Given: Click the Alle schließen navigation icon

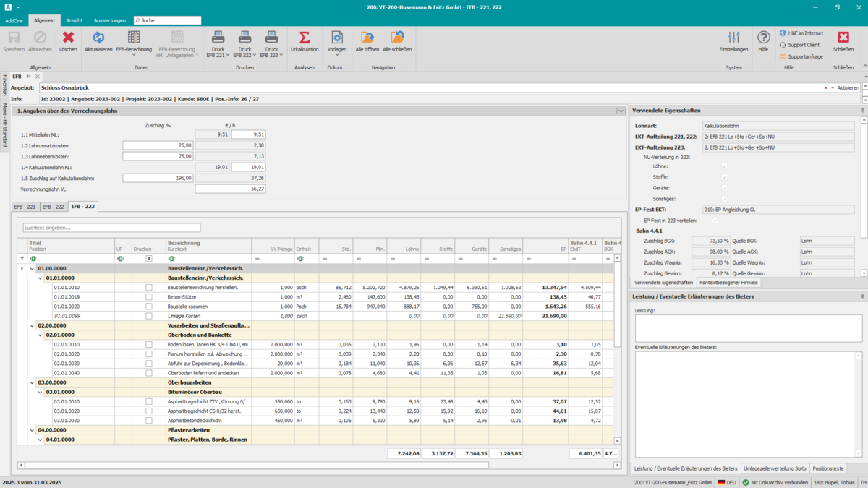Looking at the screenshot, I should [x=397, y=38].
